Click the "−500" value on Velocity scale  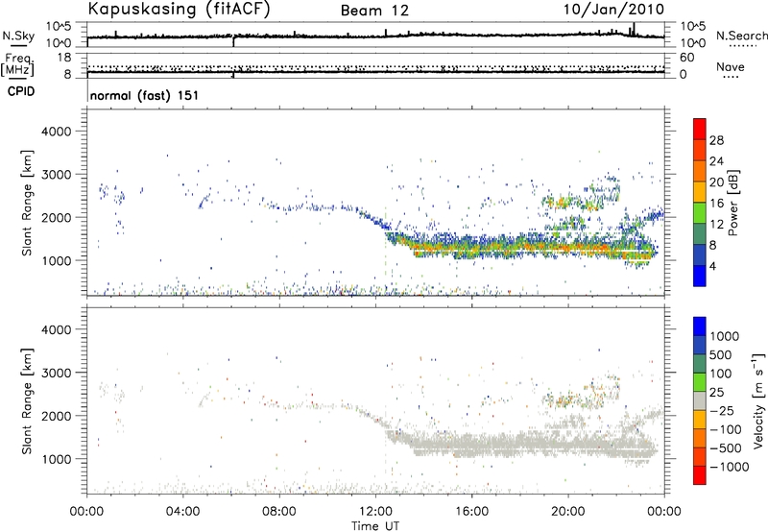(726, 448)
